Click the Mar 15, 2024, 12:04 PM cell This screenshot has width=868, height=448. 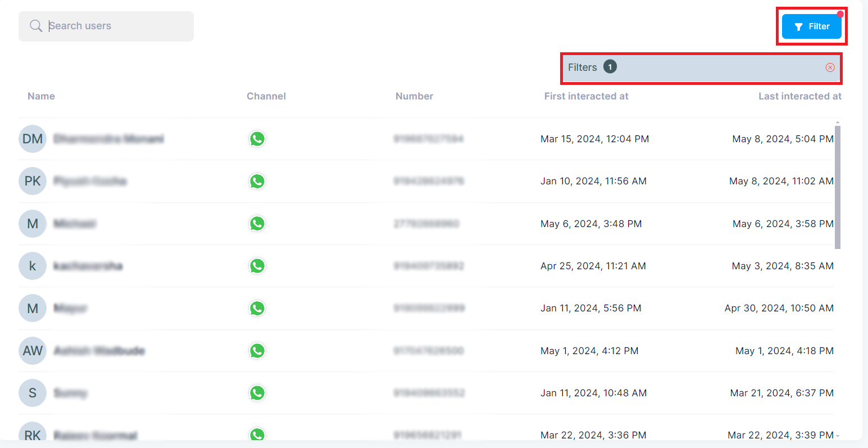(x=594, y=139)
